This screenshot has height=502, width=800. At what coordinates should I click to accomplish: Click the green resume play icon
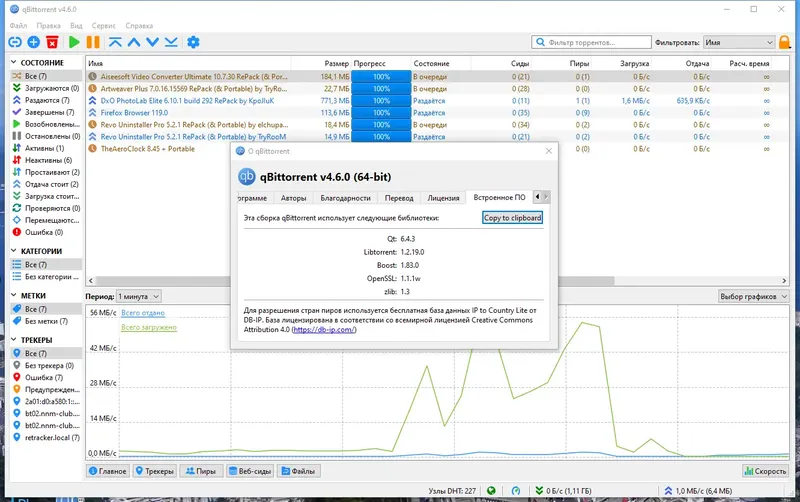tap(74, 42)
